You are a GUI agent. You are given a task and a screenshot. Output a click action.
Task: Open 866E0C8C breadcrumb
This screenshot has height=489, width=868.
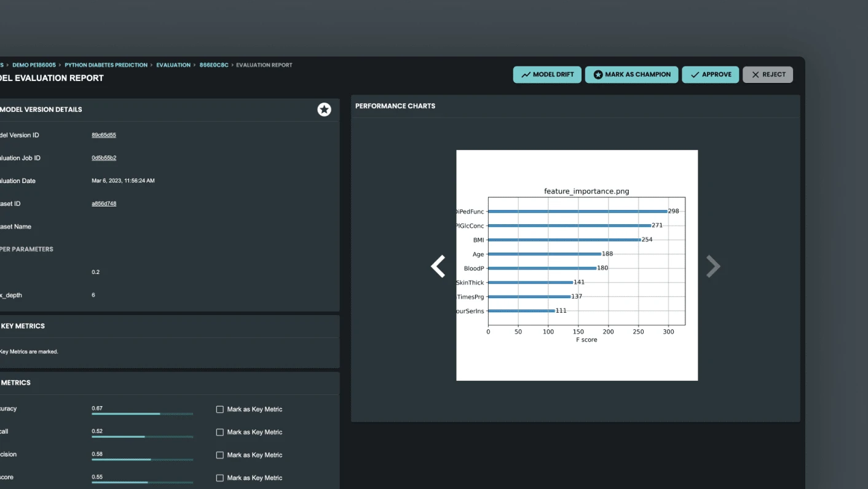tap(214, 65)
